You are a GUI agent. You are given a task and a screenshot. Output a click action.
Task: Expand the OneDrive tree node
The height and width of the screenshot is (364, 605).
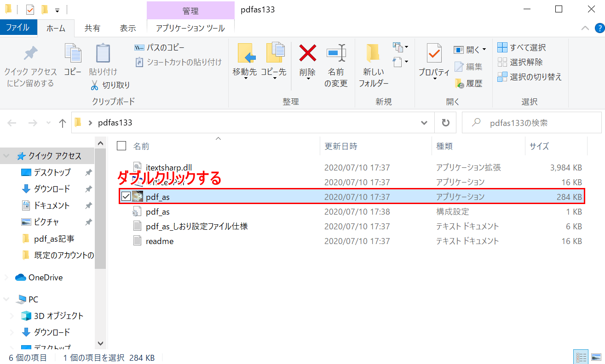(x=6, y=277)
